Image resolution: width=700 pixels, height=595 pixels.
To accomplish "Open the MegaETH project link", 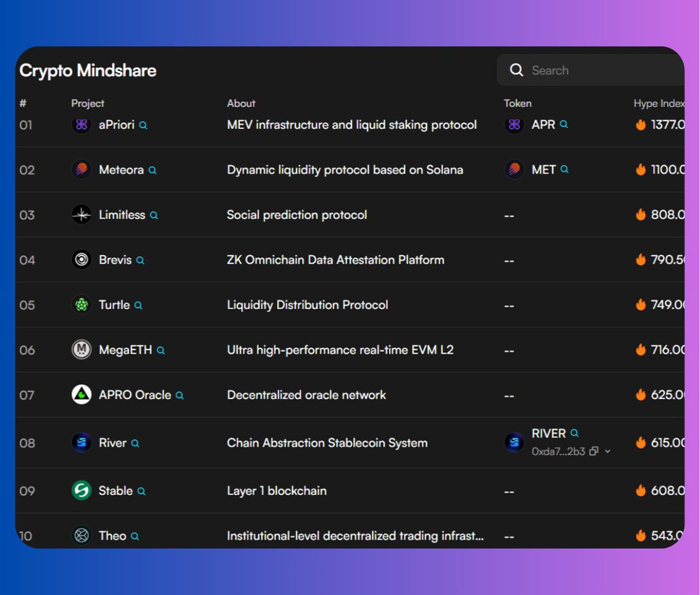I will (x=125, y=350).
